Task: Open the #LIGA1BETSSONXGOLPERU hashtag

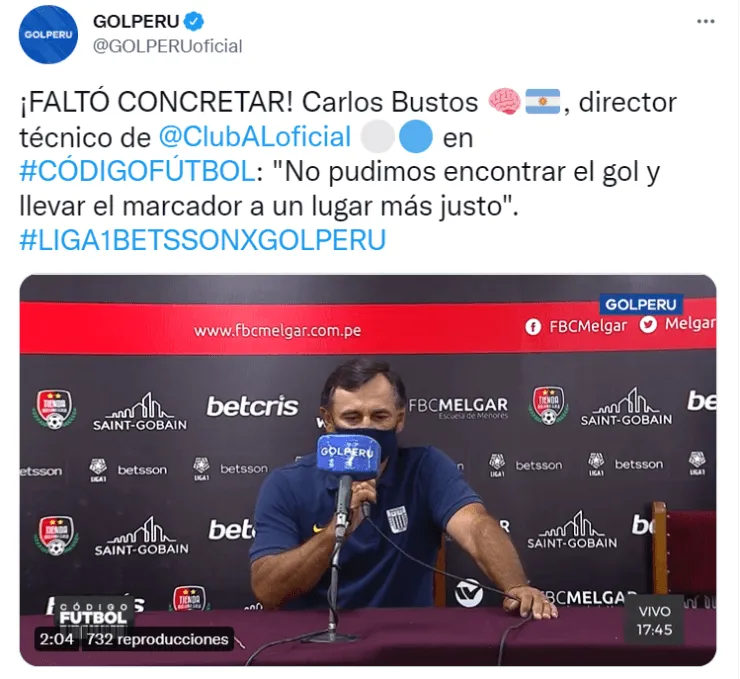Action: point(202,240)
